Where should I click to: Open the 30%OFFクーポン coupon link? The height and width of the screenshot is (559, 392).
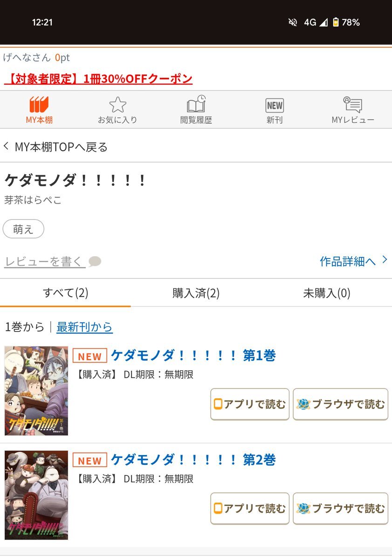(98, 79)
